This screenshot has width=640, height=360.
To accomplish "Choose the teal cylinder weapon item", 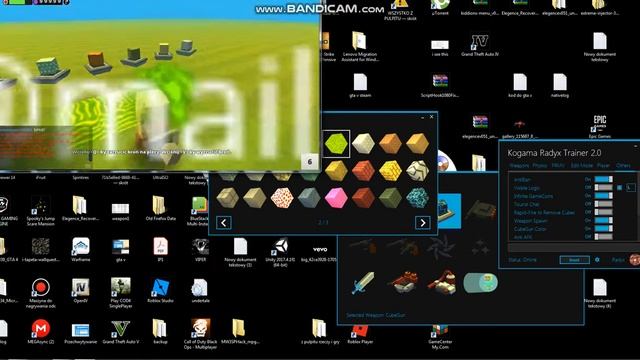I will [480, 283].
